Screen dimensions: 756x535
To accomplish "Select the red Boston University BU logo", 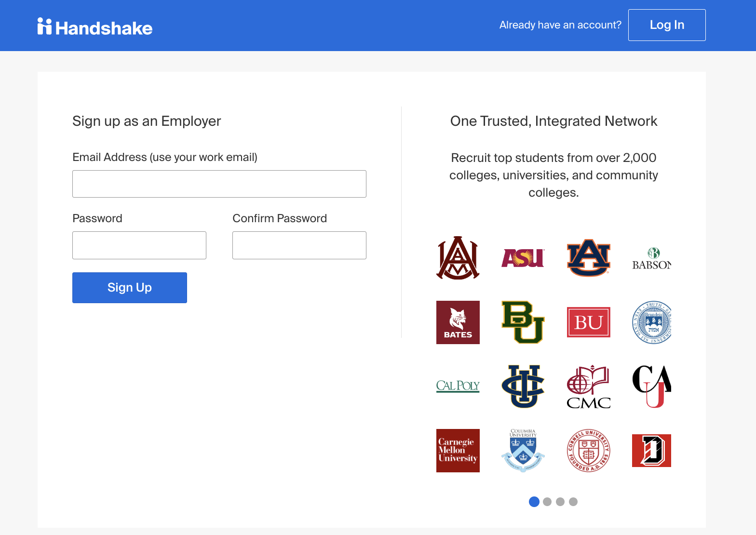I will pyautogui.click(x=588, y=322).
